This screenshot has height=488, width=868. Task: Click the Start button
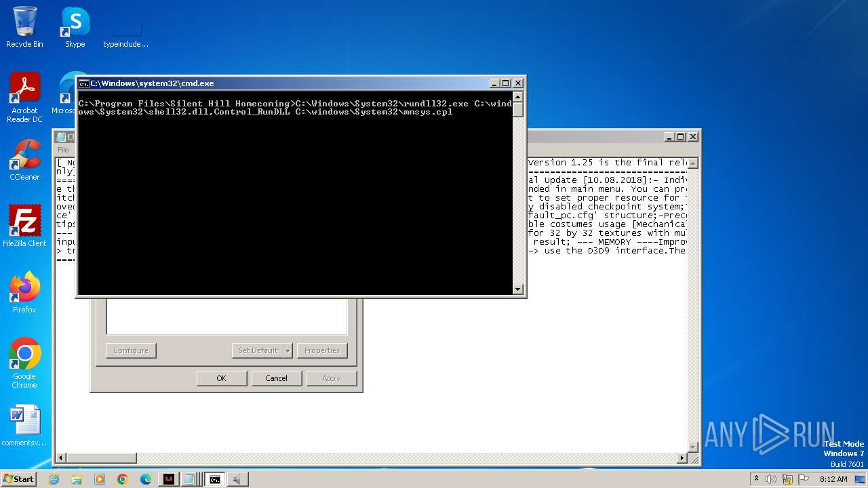pyautogui.click(x=18, y=479)
